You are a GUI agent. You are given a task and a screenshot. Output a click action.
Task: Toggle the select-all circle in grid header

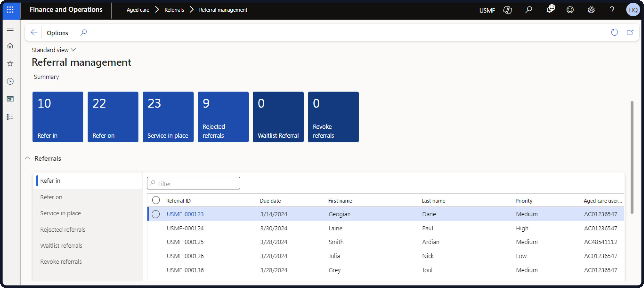[156, 200]
